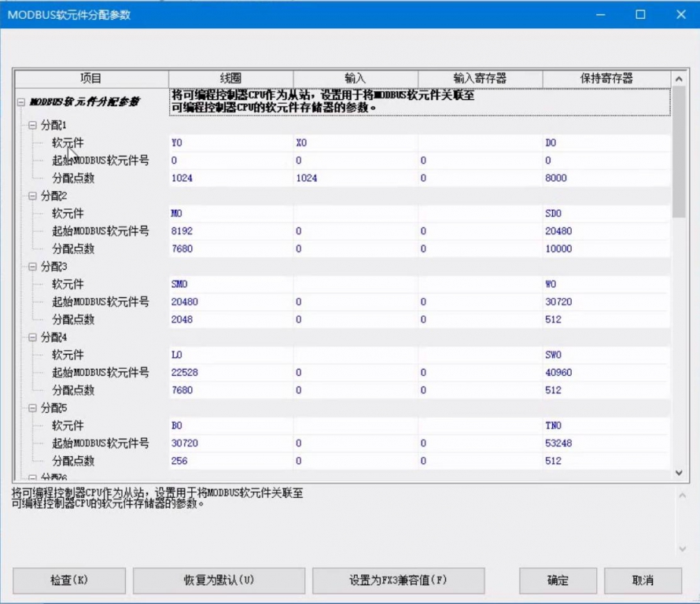Select the SW0 holding register cell

tap(606, 355)
